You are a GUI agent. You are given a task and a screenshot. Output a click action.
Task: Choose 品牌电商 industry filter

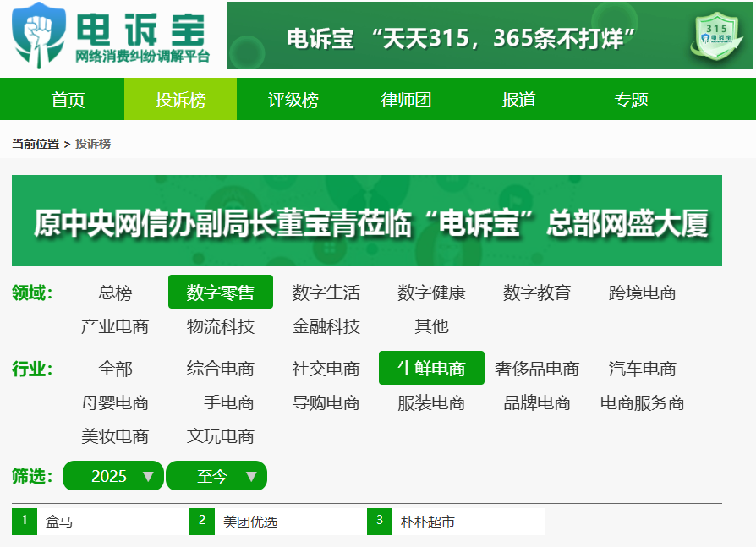point(537,402)
